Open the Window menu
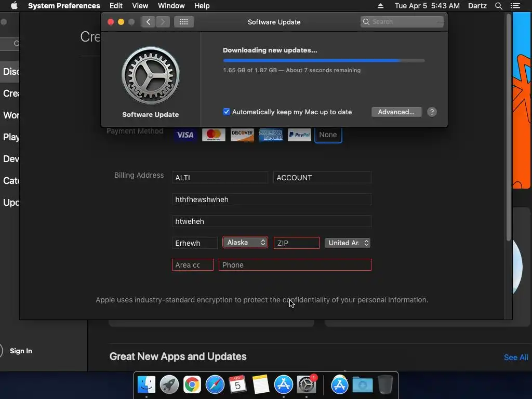The width and height of the screenshot is (532, 399). (x=171, y=6)
